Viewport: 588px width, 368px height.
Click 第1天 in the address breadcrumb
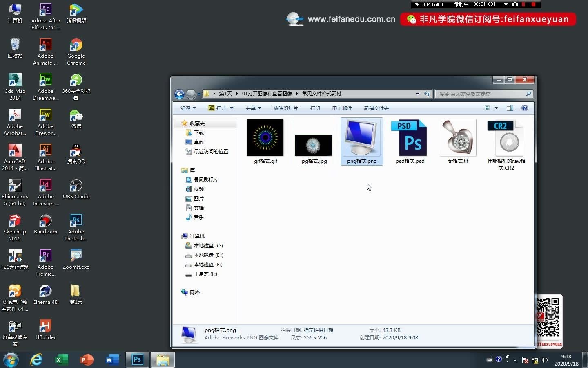(225, 94)
